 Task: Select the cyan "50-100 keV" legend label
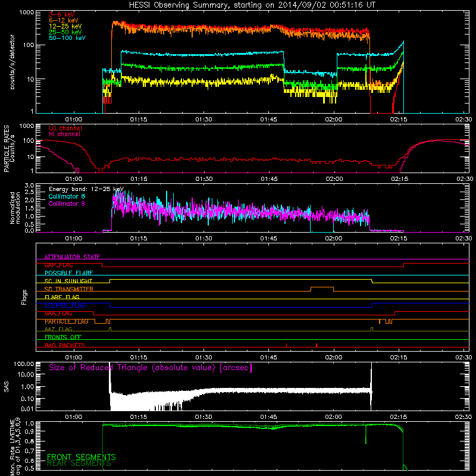(67, 38)
